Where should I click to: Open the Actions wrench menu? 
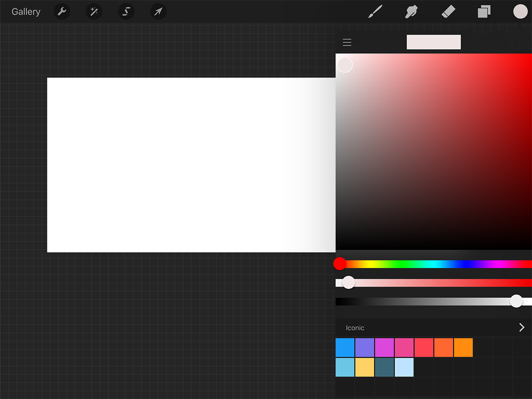[x=62, y=12]
